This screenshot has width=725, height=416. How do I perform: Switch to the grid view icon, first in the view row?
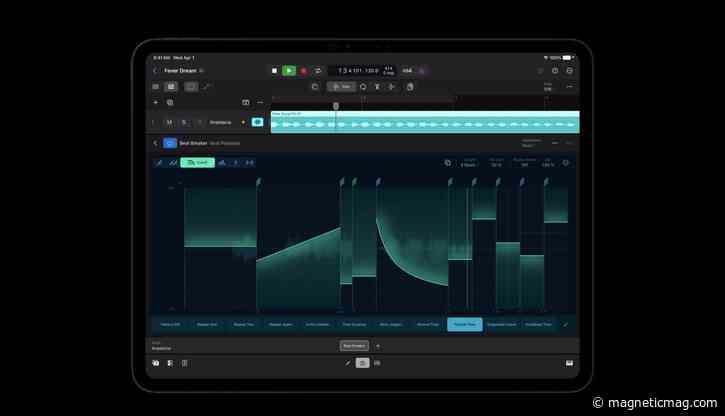[156, 86]
